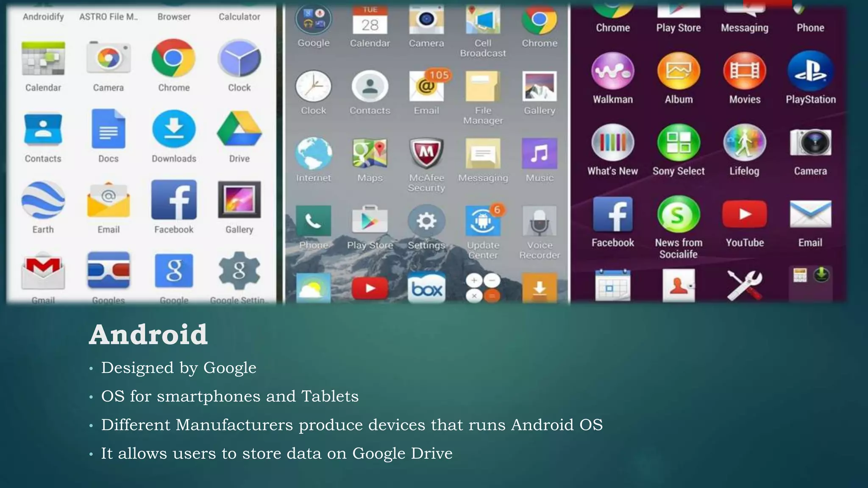
Task: Open the green Phone app icon
Action: click(314, 221)
